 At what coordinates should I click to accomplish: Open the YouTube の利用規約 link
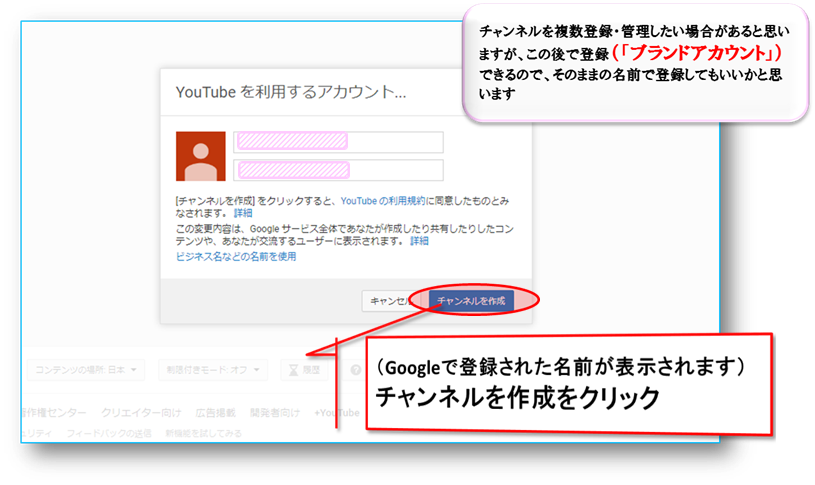383,201
